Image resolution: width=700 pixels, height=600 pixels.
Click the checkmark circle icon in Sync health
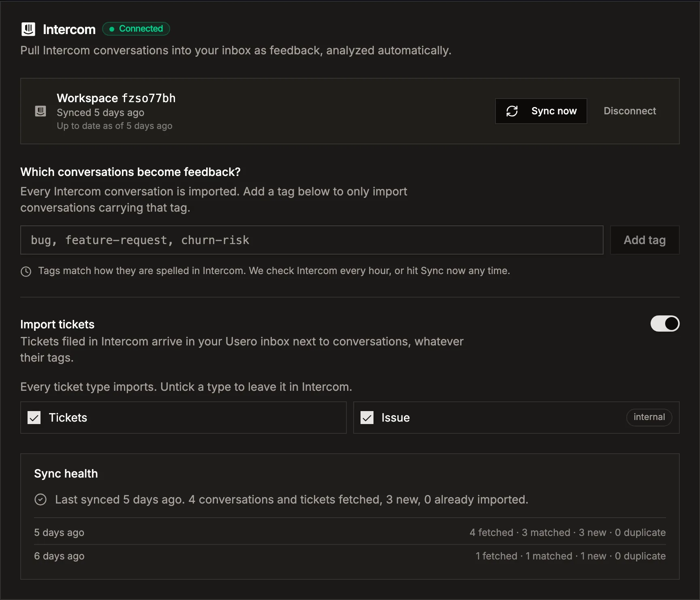pyautogui.click(x=41, y=499)
